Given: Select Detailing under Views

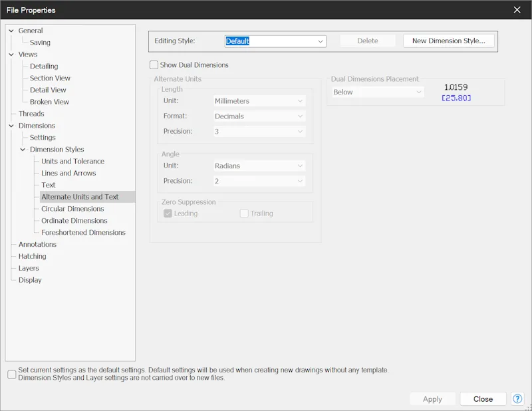Looking at the screenshot, I should pos(44,67).
